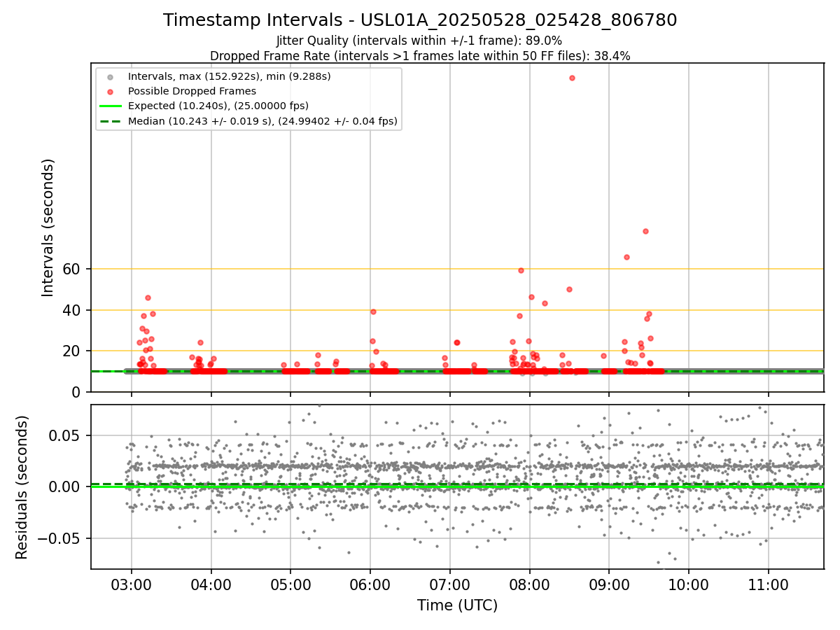Click the red point near 50 s around 08:30
840x630 pixels.
tap(569, 289)
